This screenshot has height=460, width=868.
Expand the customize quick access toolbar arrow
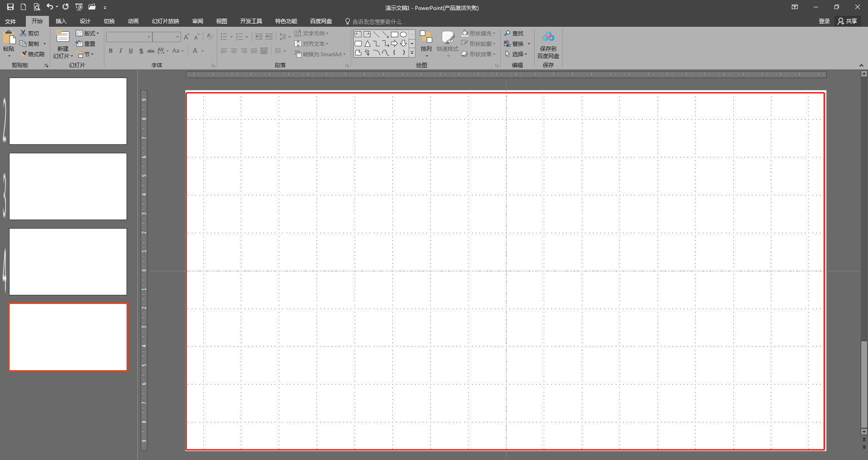click(105, 7)
